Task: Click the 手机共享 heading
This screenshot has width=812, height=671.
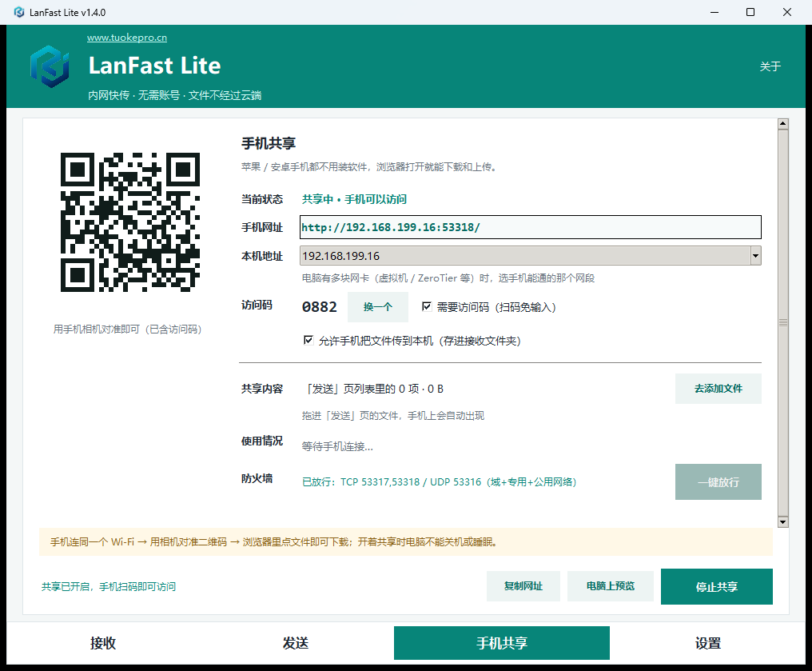Action: (x=269, y=143)
